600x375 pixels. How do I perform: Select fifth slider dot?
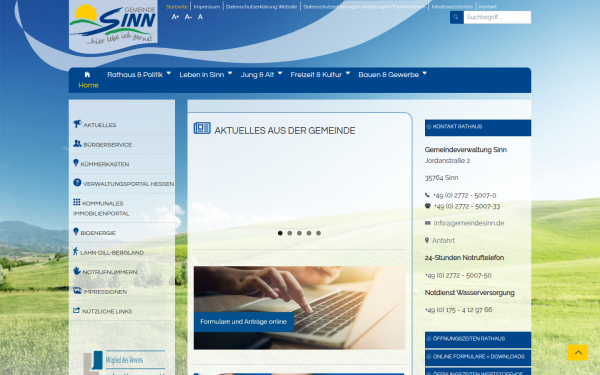tap(318, 233)
